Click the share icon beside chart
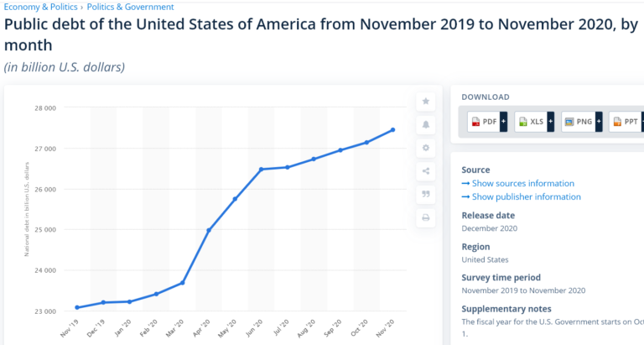Screen dimensions: 644x345 (426, 171)
